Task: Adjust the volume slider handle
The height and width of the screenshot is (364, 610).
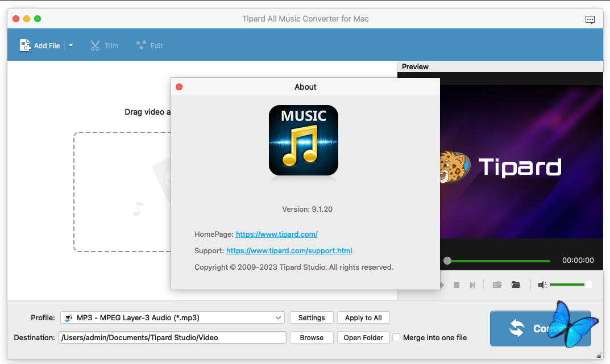Action: [588, 284]
